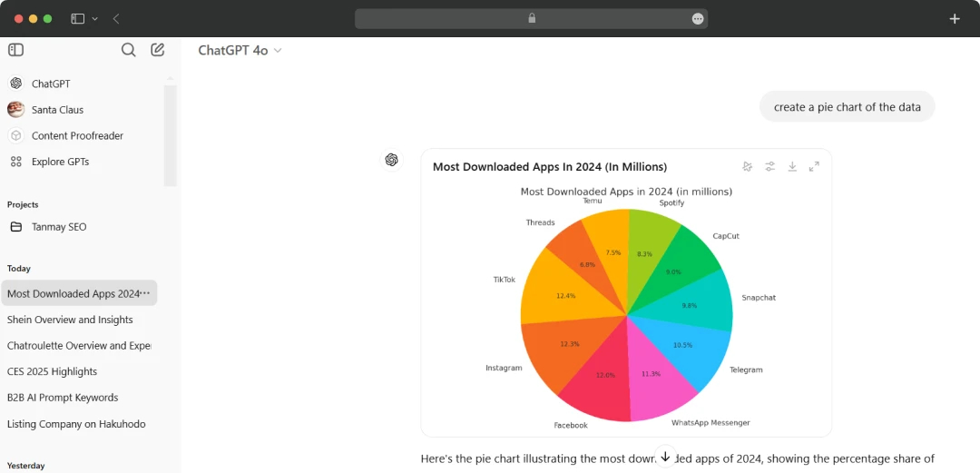Image resolution: width=980 pixels, height=473 pixels.
Task: Go back with the browser back arrow
Action: tap(116, 19)
